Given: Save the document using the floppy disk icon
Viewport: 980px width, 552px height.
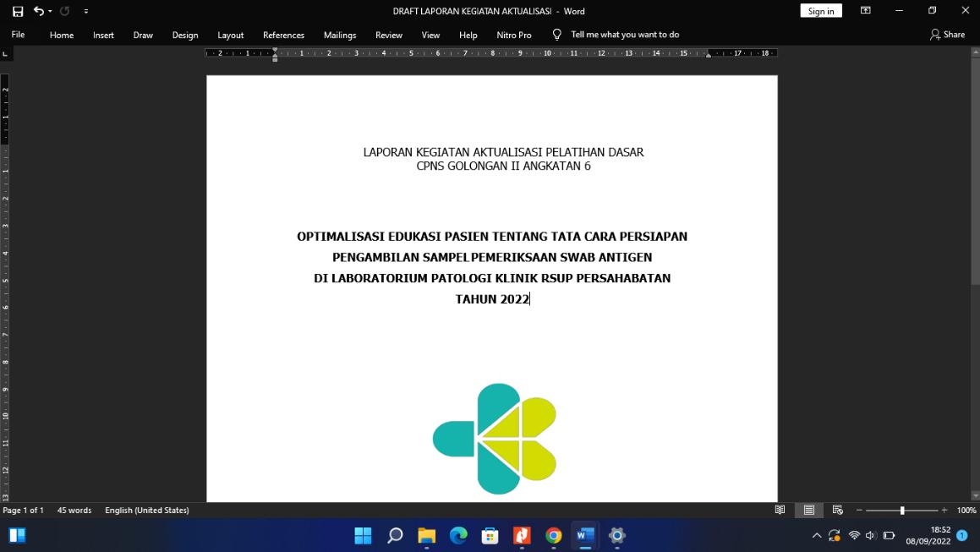Looking at the screenshot, I should [x=18, y=11].
